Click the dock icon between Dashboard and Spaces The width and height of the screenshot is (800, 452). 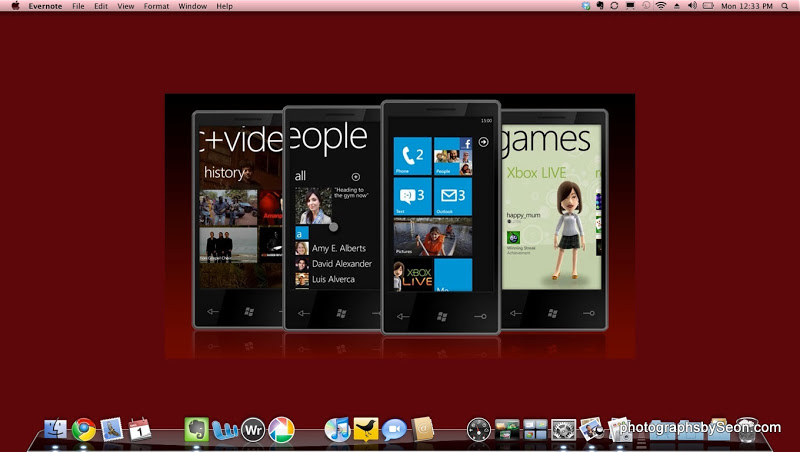pyautogui.click(x=507, y=429)
